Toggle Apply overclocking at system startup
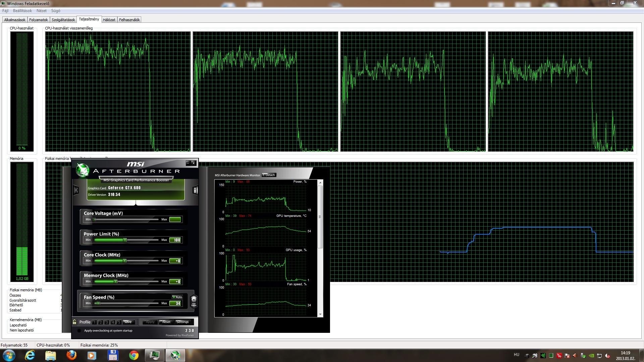The image size is (644, 362). click(79, 330)
